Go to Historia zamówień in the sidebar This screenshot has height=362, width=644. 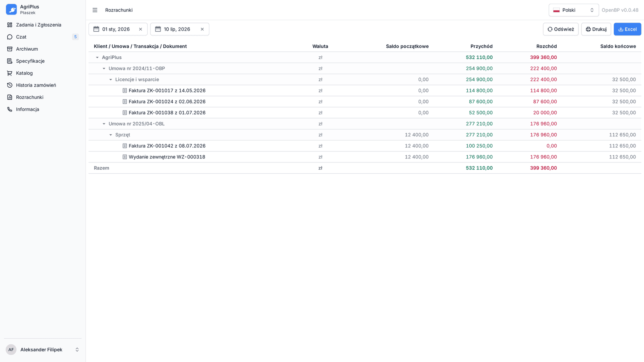pos(43,85)
